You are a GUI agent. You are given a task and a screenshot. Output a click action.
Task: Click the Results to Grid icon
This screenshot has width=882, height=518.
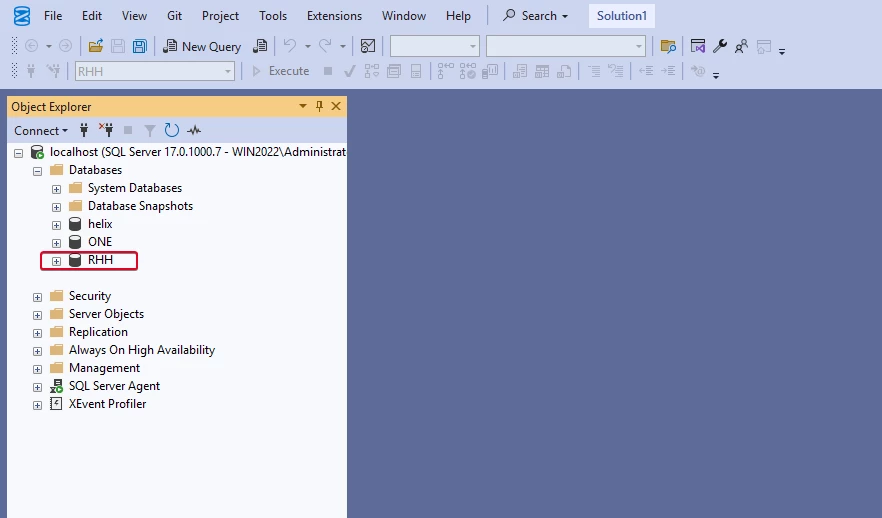tap(542, 71)
